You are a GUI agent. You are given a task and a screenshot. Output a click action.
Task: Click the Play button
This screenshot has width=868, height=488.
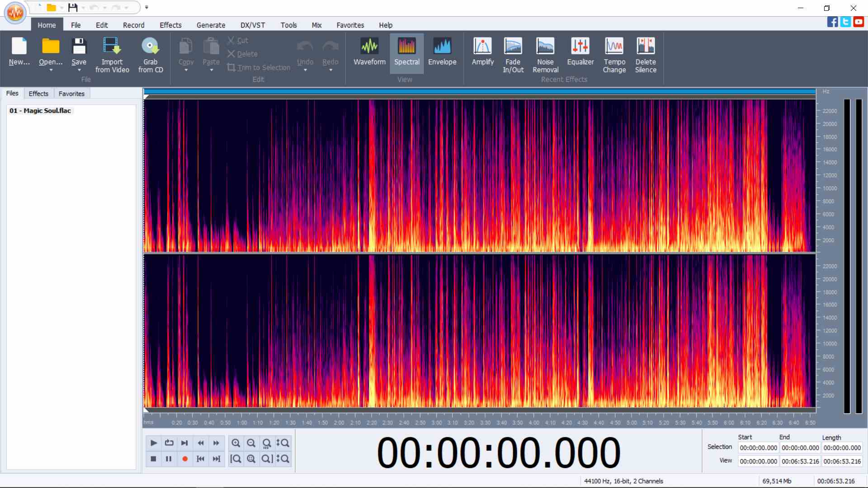[153, 443]
